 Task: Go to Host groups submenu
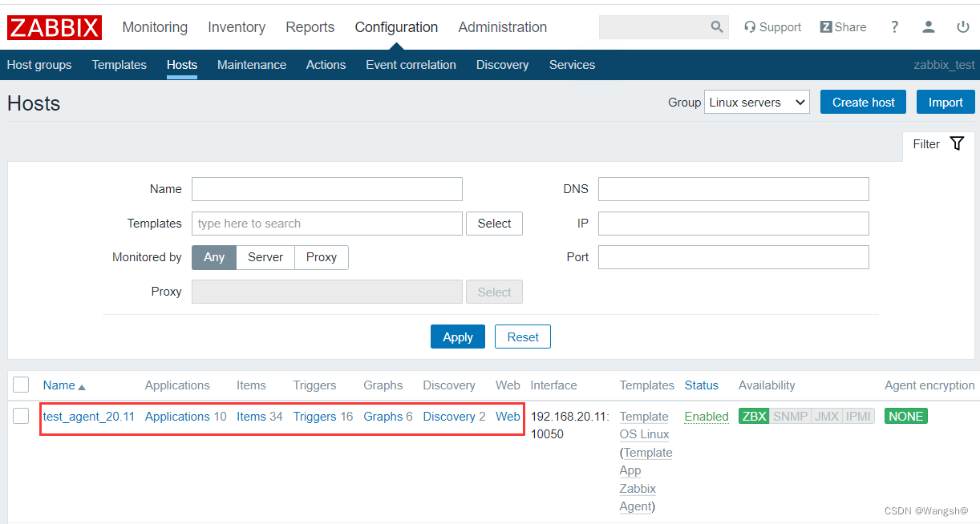pyautogui.click(x=39, y=65)
